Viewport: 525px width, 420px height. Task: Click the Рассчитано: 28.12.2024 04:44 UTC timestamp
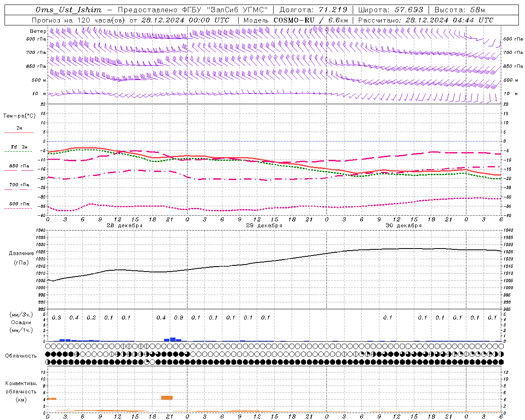426,20
